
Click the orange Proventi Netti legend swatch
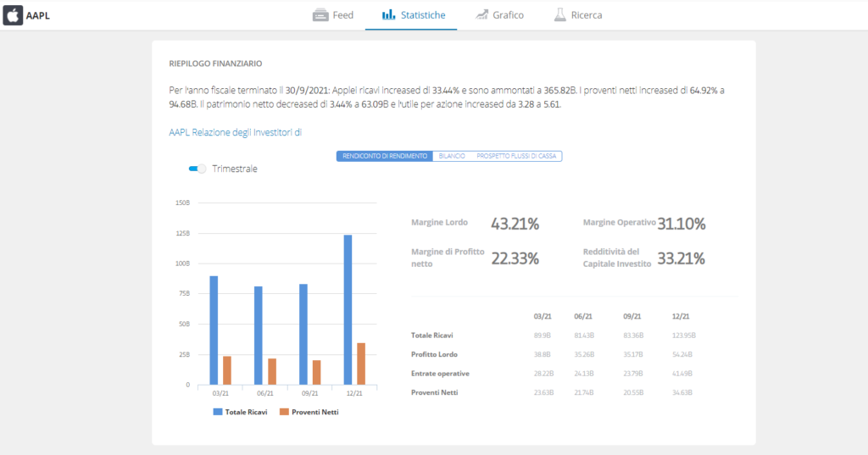(284, 412)
